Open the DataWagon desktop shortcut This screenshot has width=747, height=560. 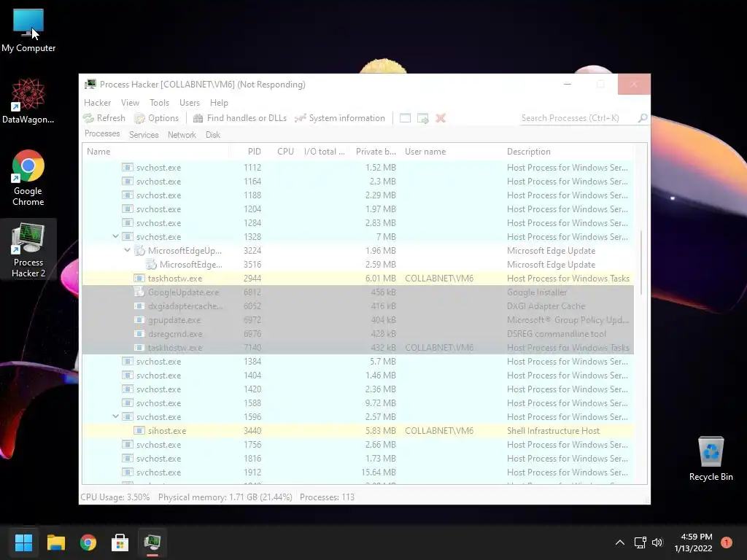28,101
